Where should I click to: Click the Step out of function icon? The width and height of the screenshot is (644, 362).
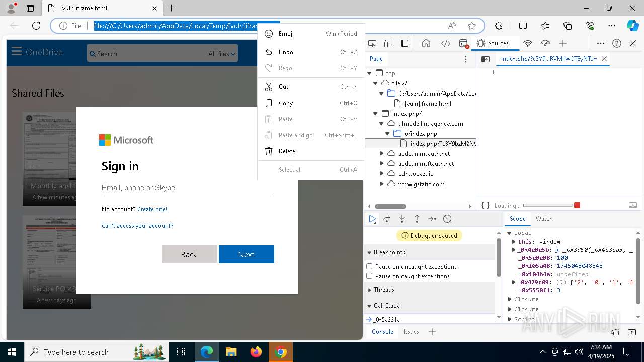417,219
